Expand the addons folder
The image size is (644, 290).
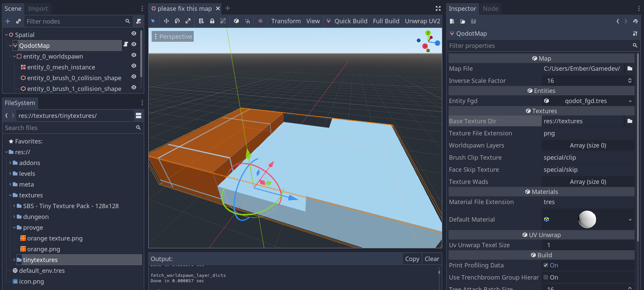(x=10, y=163)
